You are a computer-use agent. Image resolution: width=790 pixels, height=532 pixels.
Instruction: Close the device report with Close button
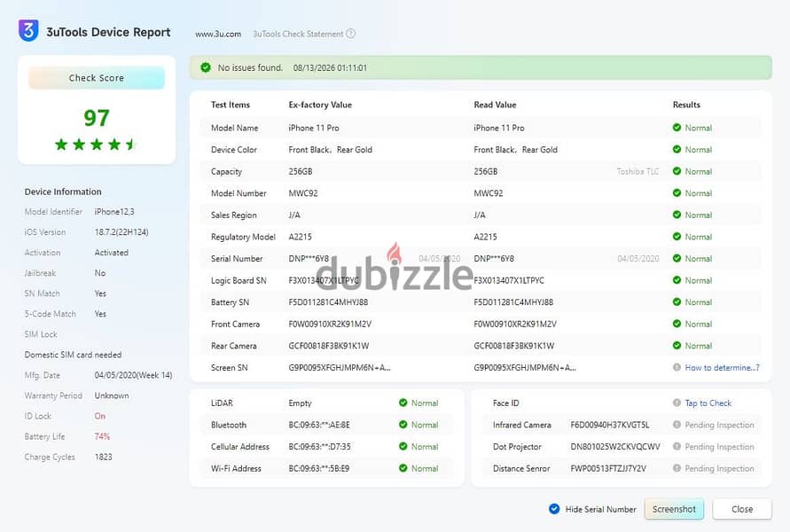[x=742, y=509]
